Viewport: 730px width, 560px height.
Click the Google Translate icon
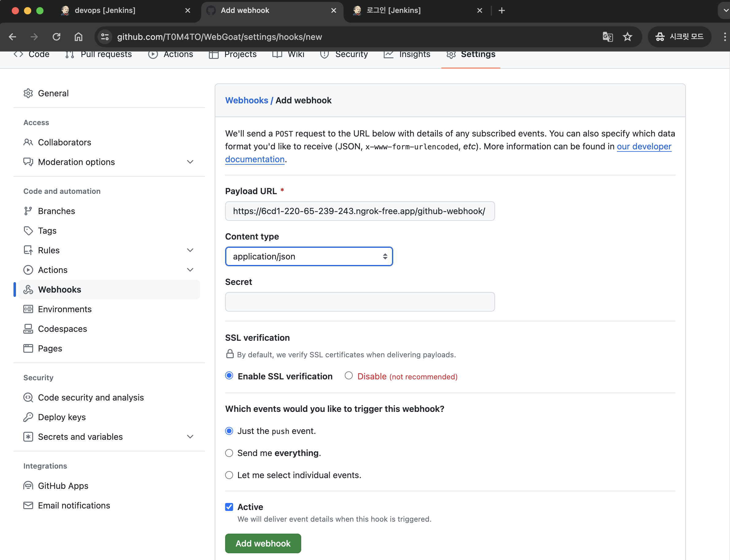coord(607,37)
